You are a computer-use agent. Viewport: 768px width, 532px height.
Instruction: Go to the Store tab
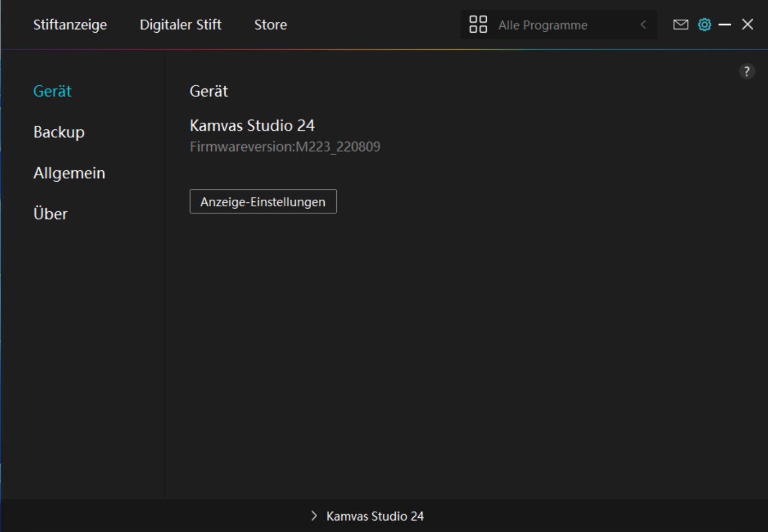coord(270,25)
